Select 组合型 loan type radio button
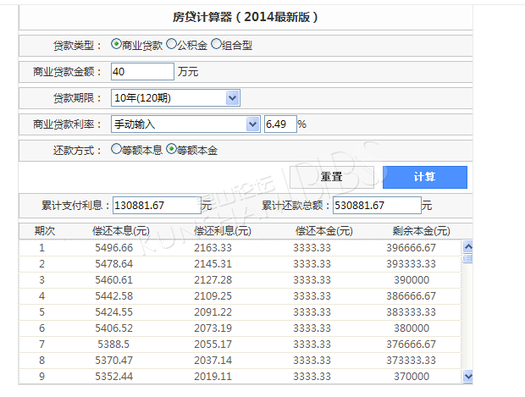Screen dimensions: 525x397 (x=216, y=44)
